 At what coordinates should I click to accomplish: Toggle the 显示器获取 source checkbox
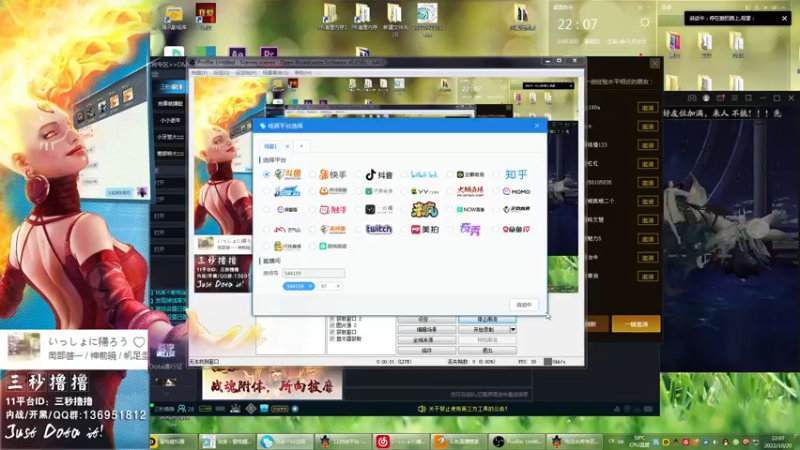coord(332,339)
